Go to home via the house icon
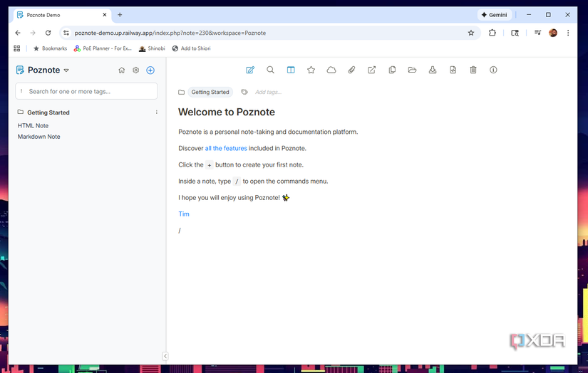Image resolution: width=588 pixels, height=373 pixels. pos(121,70)
